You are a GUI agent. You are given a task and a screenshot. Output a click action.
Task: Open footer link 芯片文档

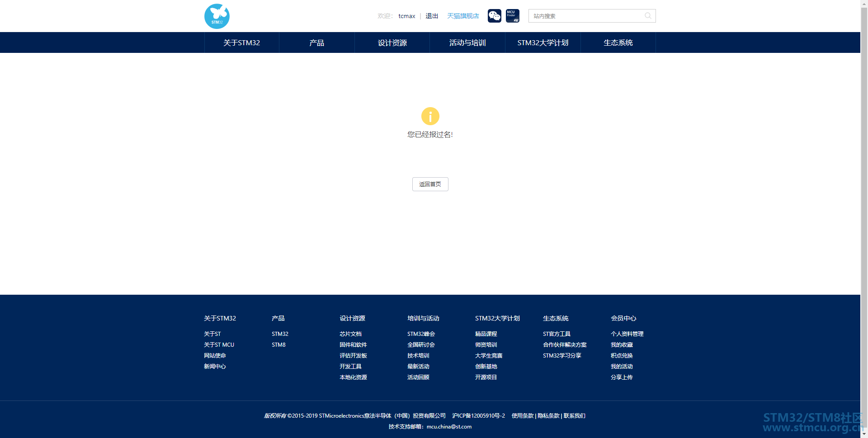pos(350,334)
